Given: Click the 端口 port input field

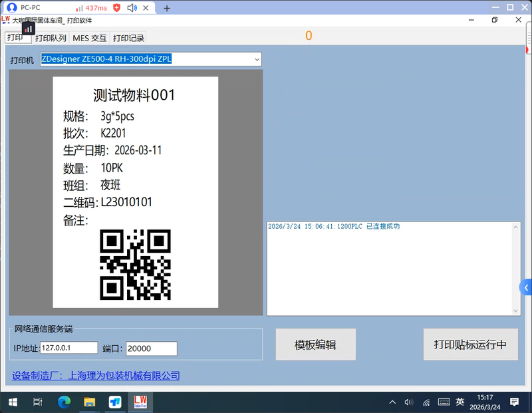Looking at the screenshot, I should (x=152, y=348).
